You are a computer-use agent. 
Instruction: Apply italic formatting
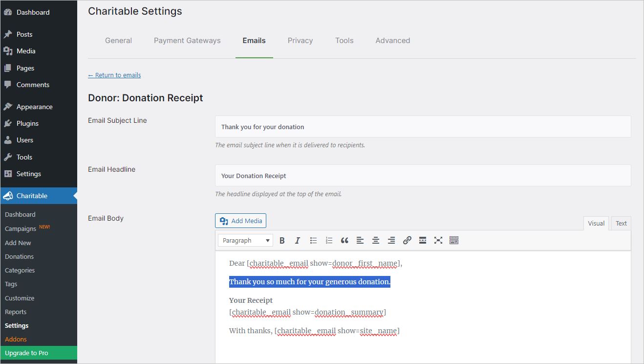[x=298, y=240]
